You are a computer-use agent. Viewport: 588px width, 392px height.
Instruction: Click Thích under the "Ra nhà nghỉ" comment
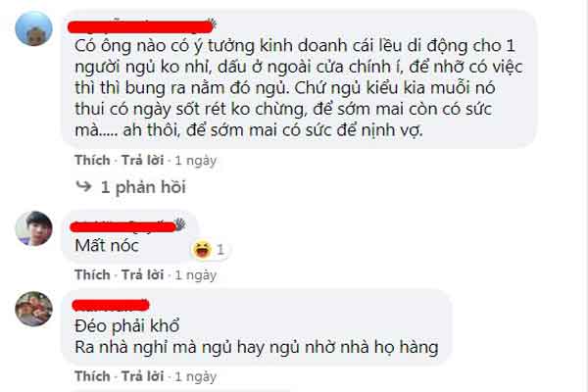pos(92,376)
